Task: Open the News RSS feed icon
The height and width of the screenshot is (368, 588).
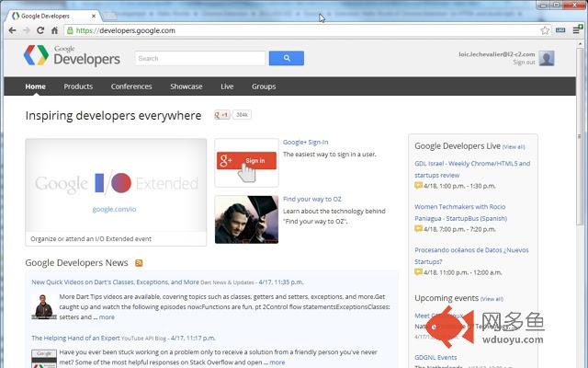Action: pyautogui.click(x=139, y=263)
